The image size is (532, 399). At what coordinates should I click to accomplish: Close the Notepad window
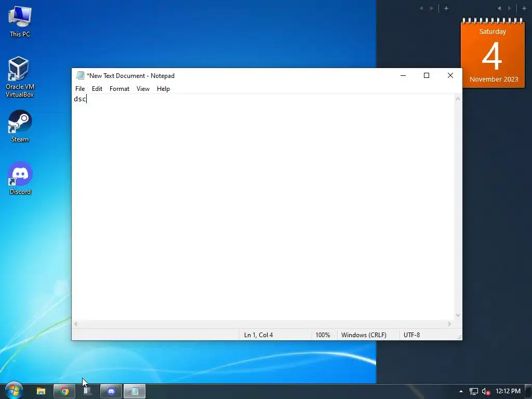point(450,75)
